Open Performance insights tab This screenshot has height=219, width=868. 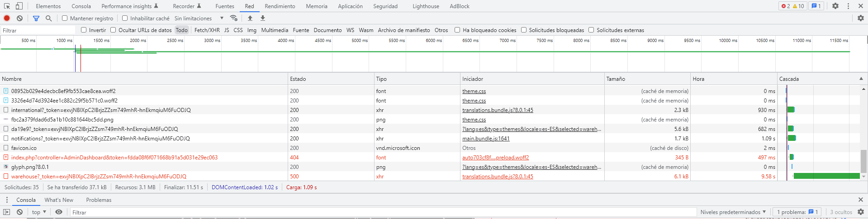130,6
